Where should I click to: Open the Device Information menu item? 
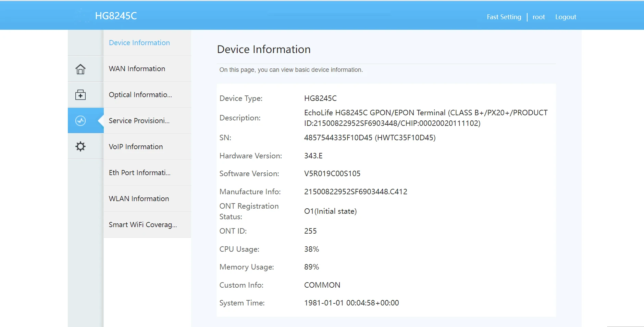(139, 43)
